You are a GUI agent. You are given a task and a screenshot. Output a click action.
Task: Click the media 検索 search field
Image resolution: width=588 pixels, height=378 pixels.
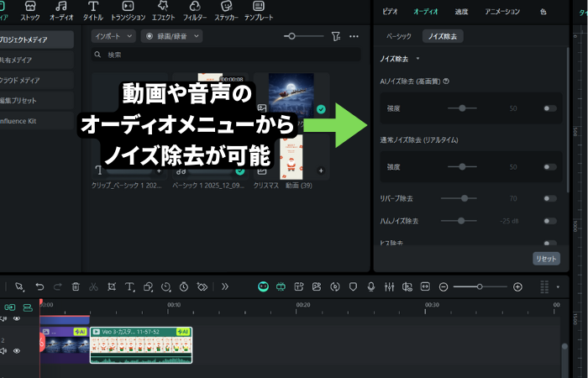pyautogui.click(x=226, y=55)
